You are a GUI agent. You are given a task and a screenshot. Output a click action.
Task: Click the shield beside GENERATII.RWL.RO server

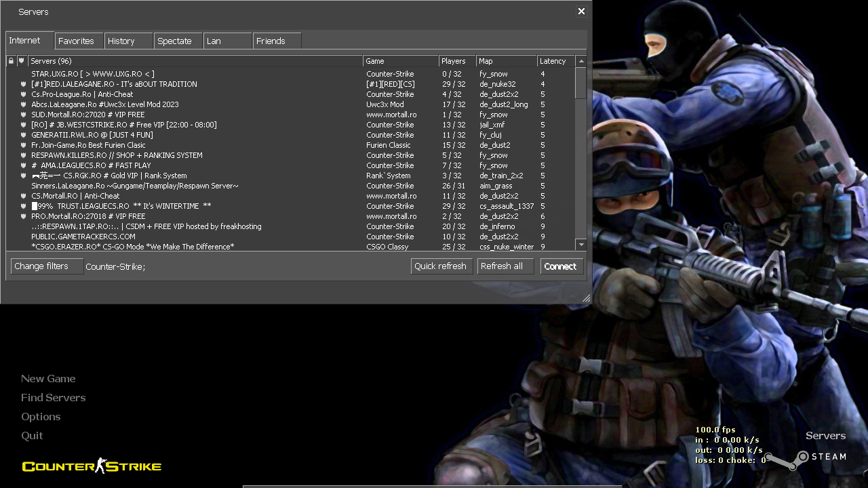pyautogui.click(x=23, y=135)
